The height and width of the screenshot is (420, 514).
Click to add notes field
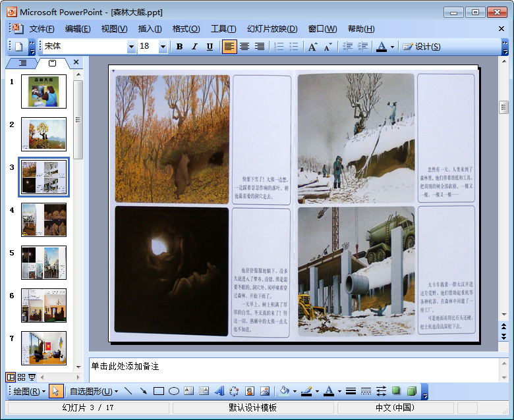(294, 370)
